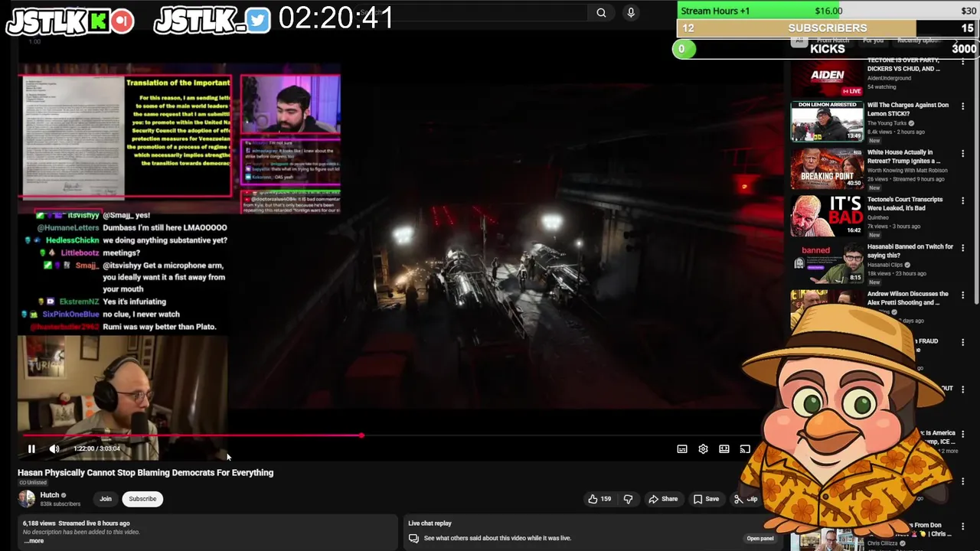Open Hutch channel name link
980x551 pixels.
tap(50, 495)
